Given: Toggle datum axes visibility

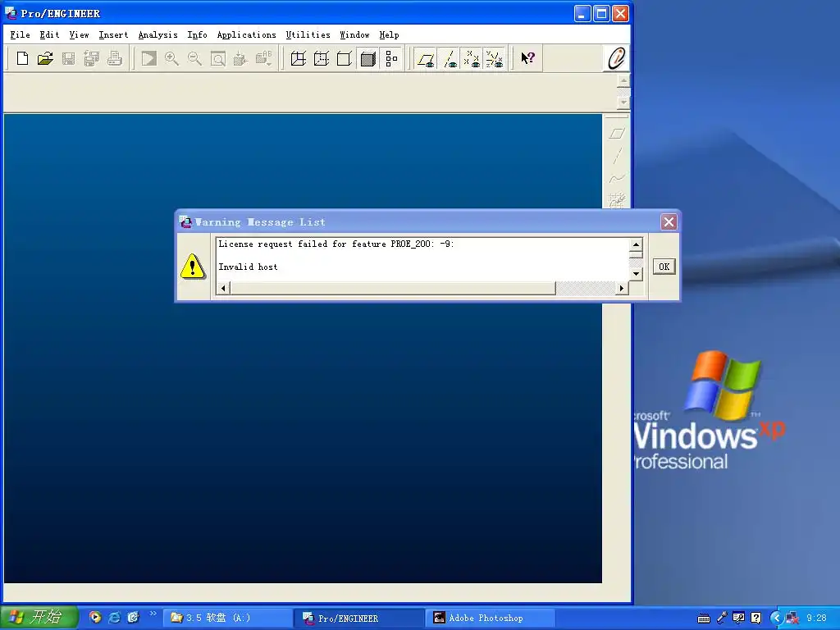Looking at the screenshot, I should point(449,58).
